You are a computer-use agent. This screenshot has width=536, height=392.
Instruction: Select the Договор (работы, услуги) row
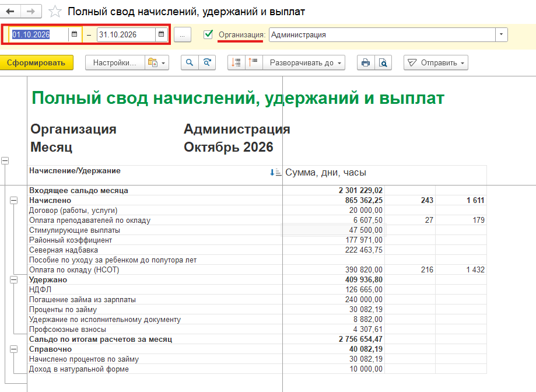(x=257, y=210)
